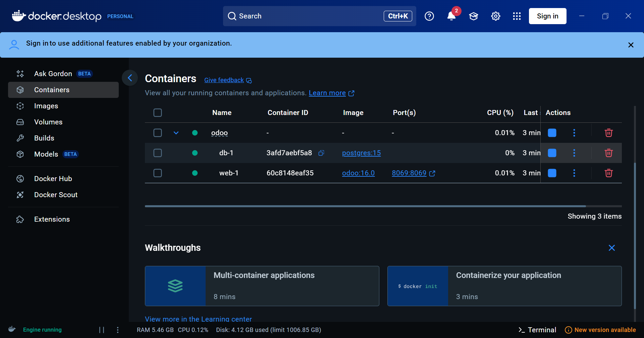Click the Image column header

pyautogui.click(x=353, y=113)
